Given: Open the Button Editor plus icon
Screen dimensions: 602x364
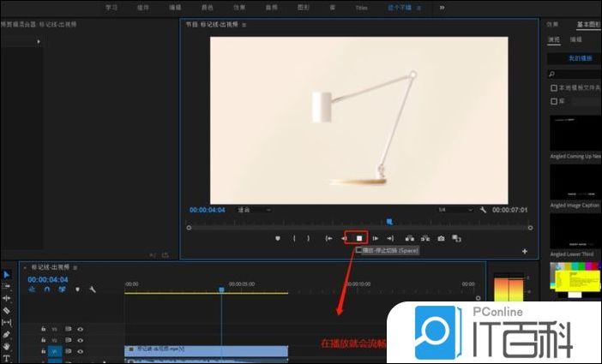Looking at the screenshot, I should [525, 251].
